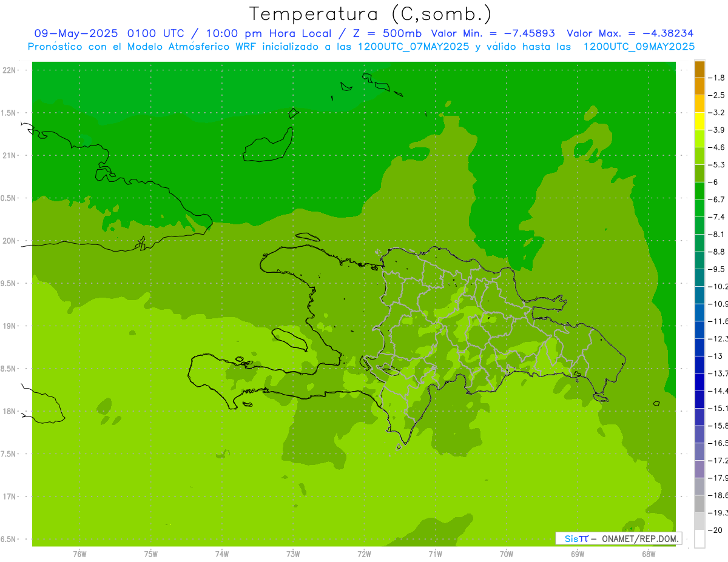Click the '-7.4' color scale label

716,216
